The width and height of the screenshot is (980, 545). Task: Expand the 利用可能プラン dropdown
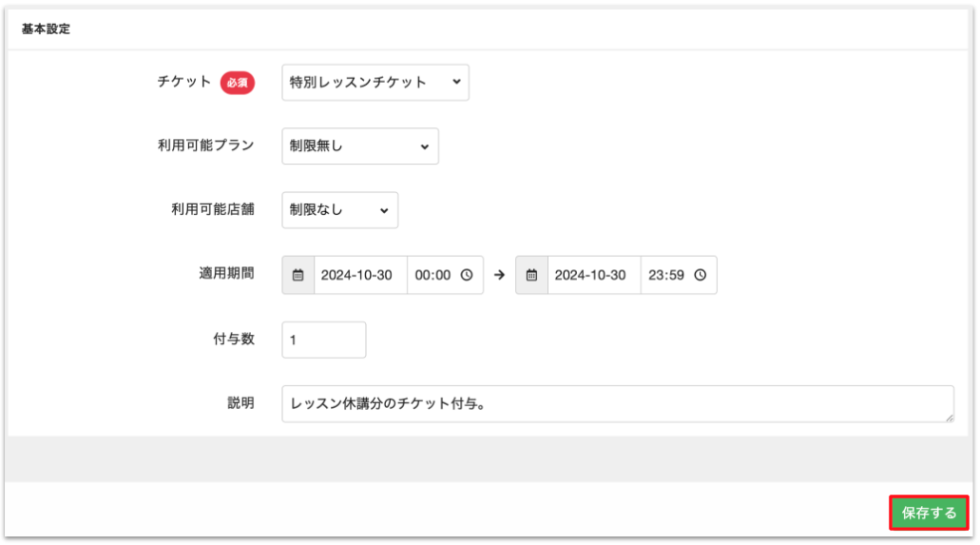(359, 146)
